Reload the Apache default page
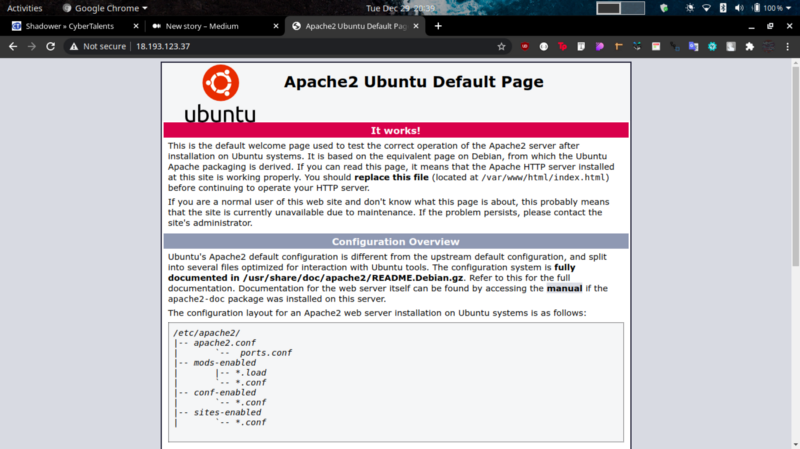 tap(51, 46)
